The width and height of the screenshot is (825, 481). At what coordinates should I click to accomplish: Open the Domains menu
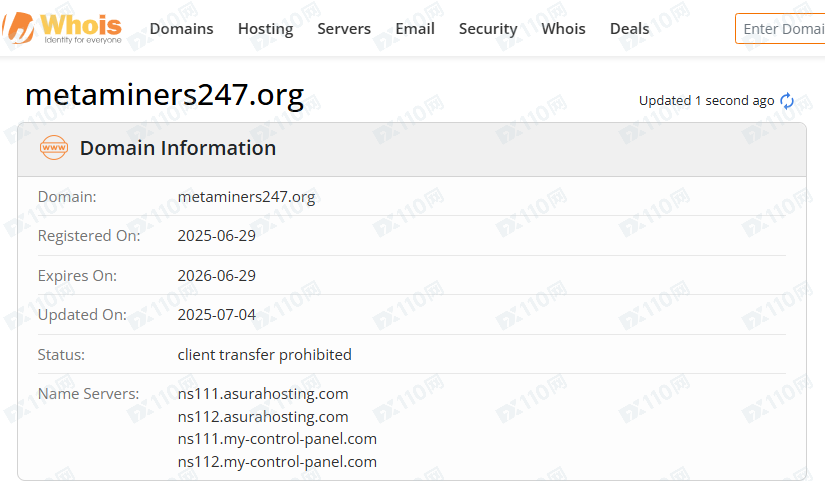(x=181, y=28)
